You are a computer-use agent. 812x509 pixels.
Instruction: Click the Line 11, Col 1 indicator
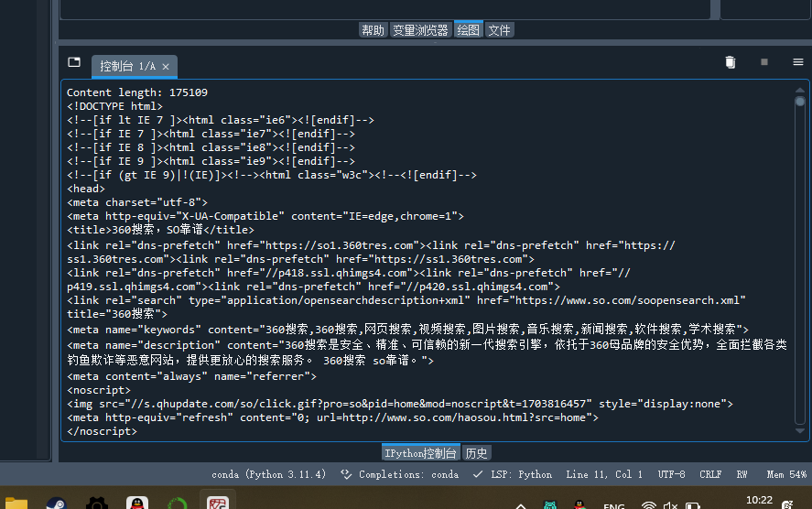coord(604,474)
